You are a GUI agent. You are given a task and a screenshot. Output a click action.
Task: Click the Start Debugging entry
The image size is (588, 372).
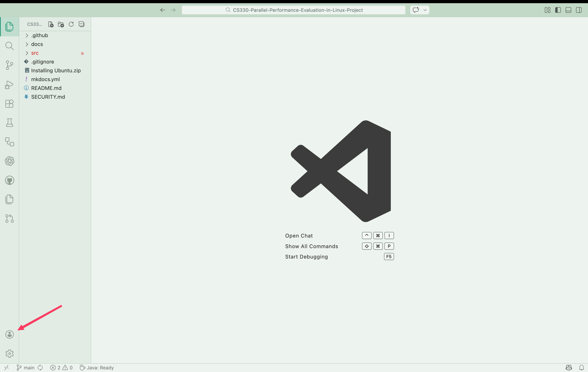(306, 257)
